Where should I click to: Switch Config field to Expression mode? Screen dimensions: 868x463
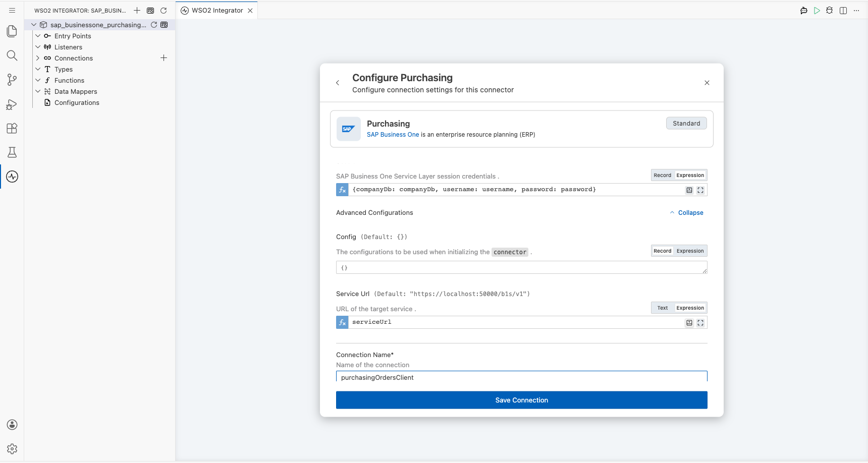pos(690,251)
